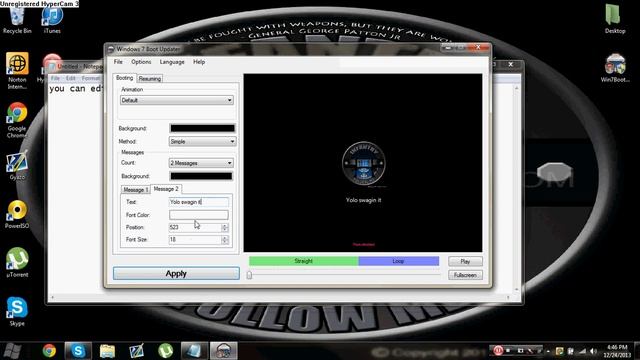Viewport: 640px width, 360px height.
Task: Click Show desktop strip beside the clock
Action: [637, 351]
